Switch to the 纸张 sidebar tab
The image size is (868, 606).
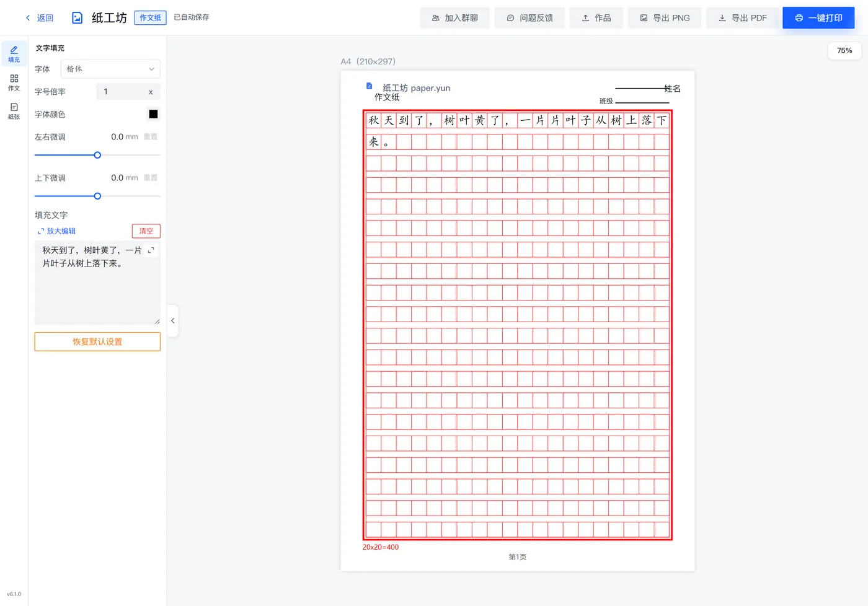pyautogui.click(x=14, y=111)
